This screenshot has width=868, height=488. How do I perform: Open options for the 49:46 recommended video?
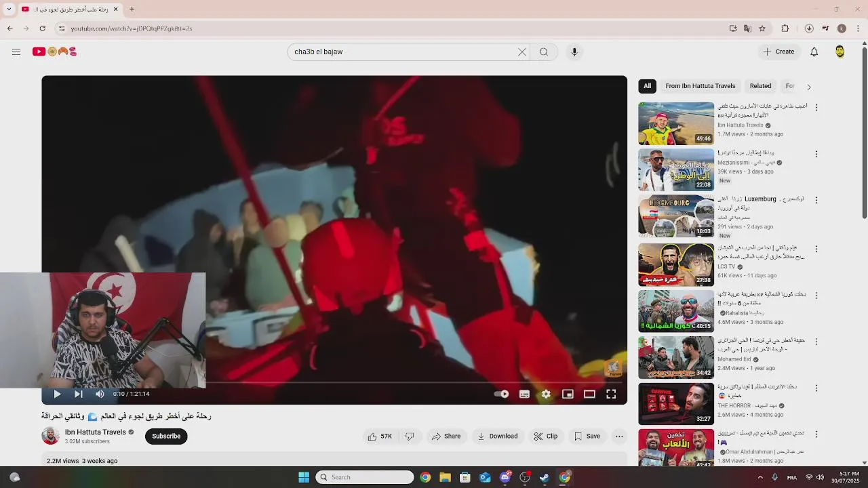pos(816,108)
